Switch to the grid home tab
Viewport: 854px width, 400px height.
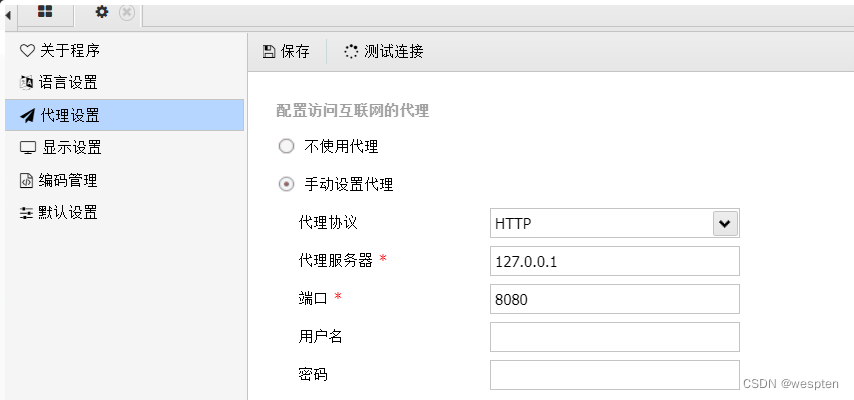point(45,12)
